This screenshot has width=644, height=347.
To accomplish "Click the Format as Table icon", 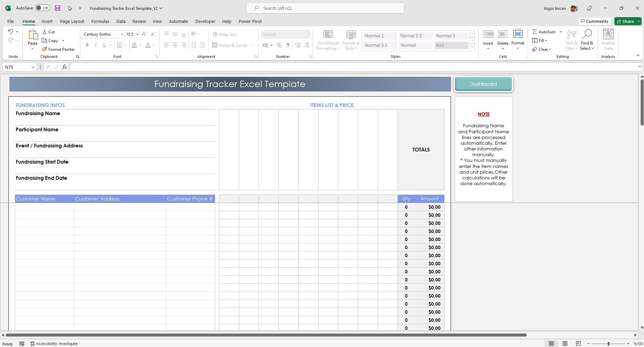I will 351,39.
